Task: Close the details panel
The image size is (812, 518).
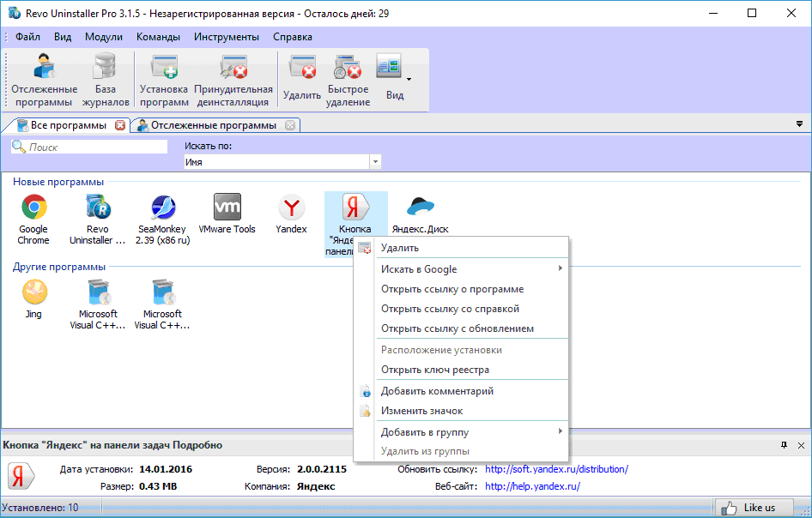Action: pyautogui.click(x=801, y=445)
